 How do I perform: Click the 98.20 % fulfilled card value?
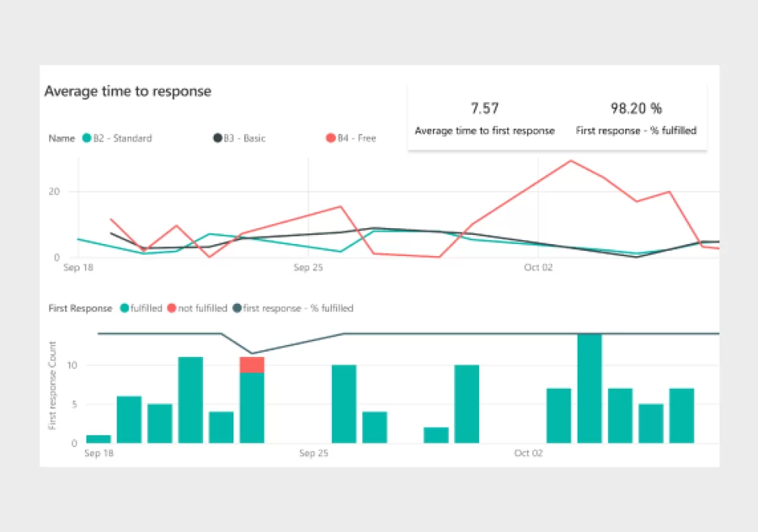tap(636, 108)
